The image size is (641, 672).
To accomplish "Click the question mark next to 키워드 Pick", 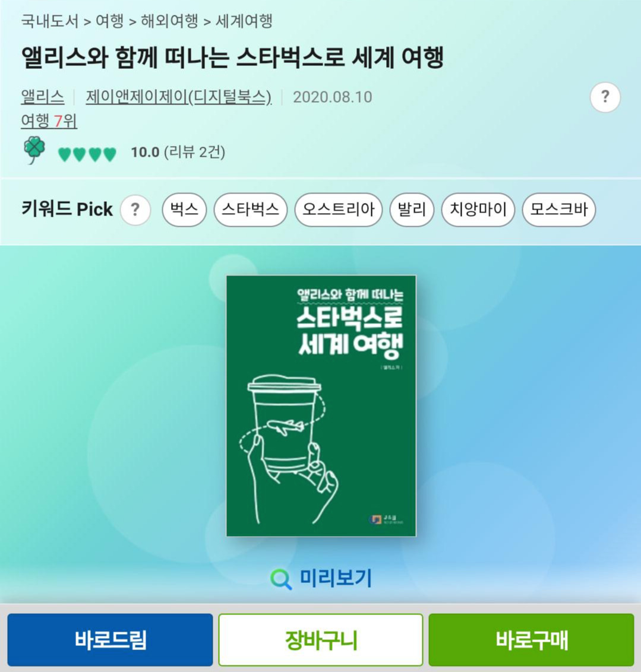I will (135, 210).
